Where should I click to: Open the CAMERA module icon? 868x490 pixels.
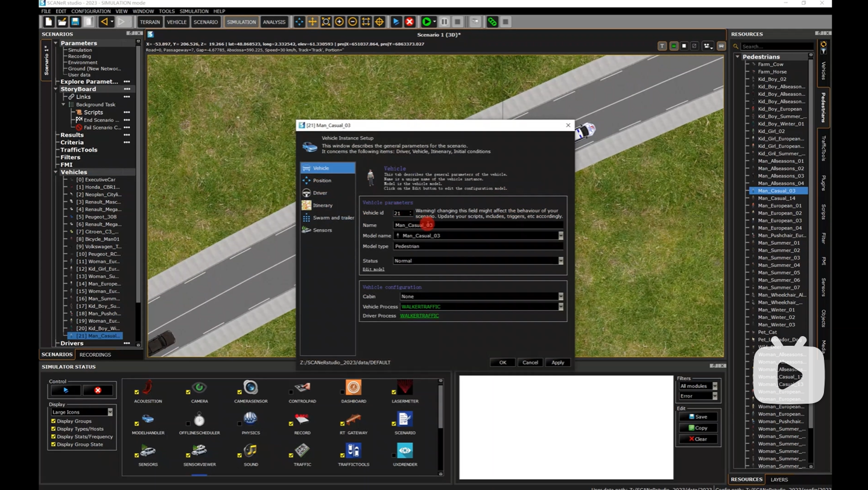tap(199, 388)
